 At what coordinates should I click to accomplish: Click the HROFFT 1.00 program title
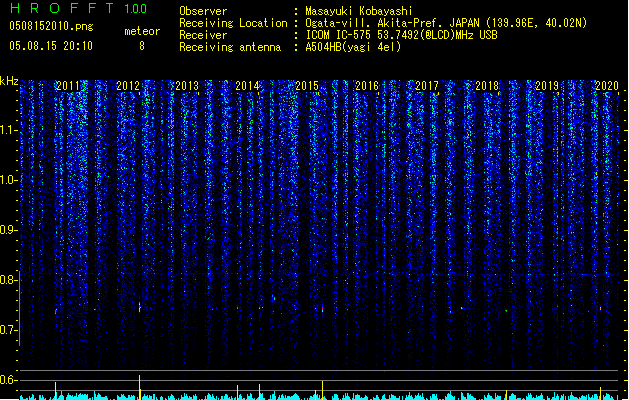[79, 8]
